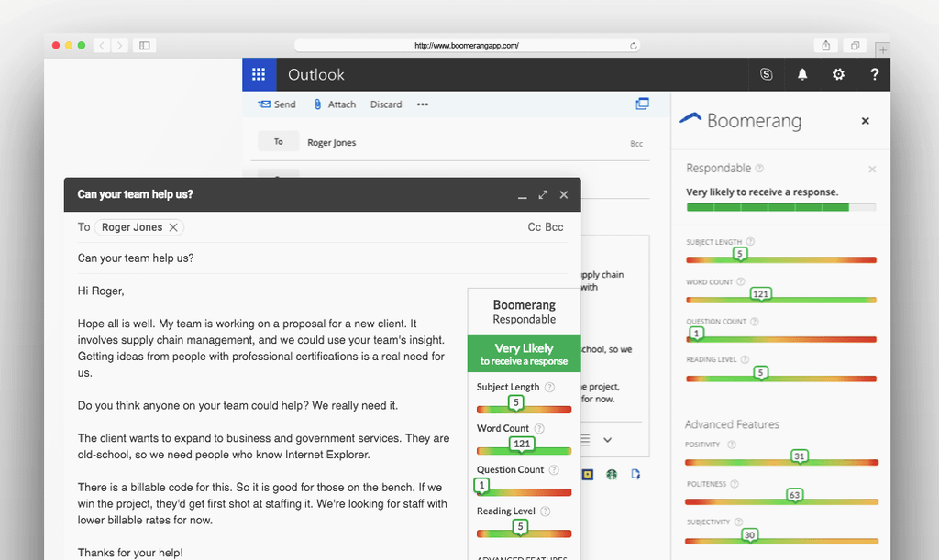This screenshot has height=560, width=939.
Task: Go back in the browser
Action: click(102, 46)
